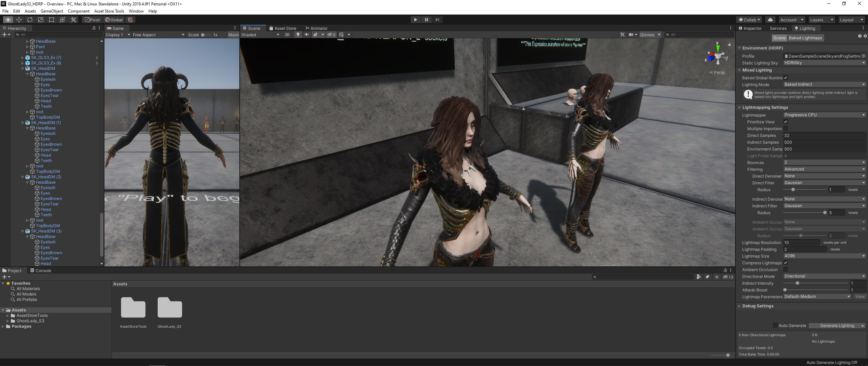Image resolution: width=868 pixels, height=366 pixels.
Task: Open Lighting help icon
Action: (x=860, y=36)
